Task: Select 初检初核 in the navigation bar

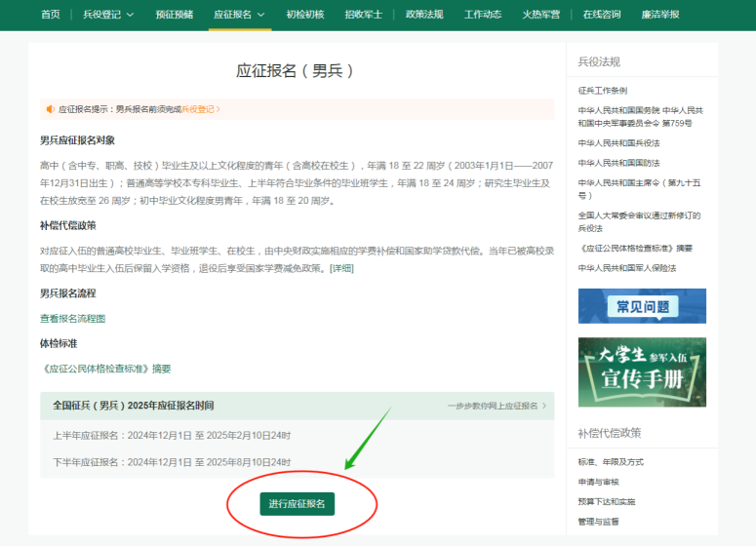Action: [304, 15]
